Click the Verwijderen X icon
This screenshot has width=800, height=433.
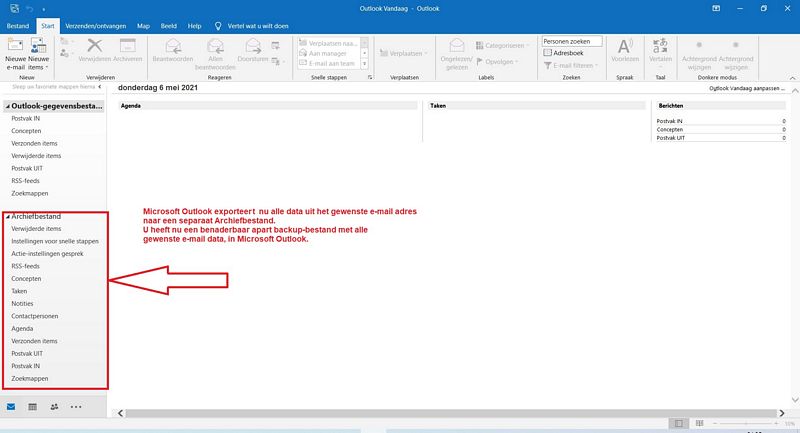pyautogui.click(x=94, y=45)
